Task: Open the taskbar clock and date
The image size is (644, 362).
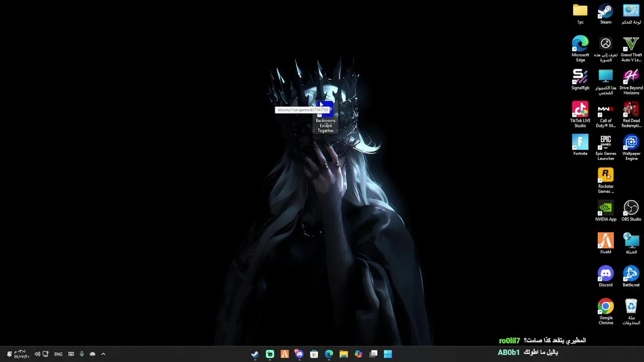Action: click(21, 354)
